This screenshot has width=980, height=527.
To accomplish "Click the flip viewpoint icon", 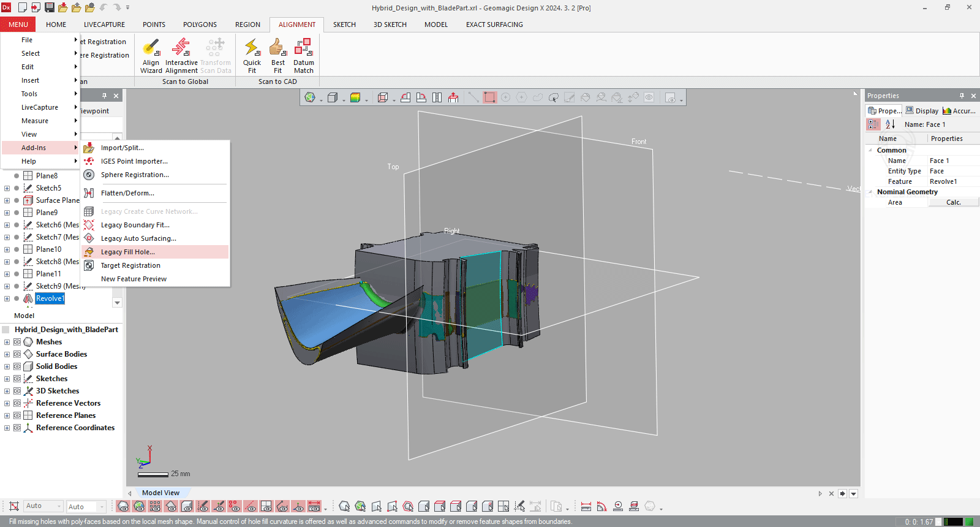I will pos(437,97).
